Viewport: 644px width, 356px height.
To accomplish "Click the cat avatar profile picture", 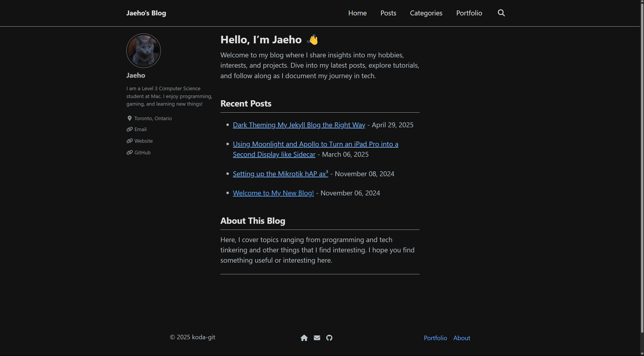I will [x=144, y=51].
